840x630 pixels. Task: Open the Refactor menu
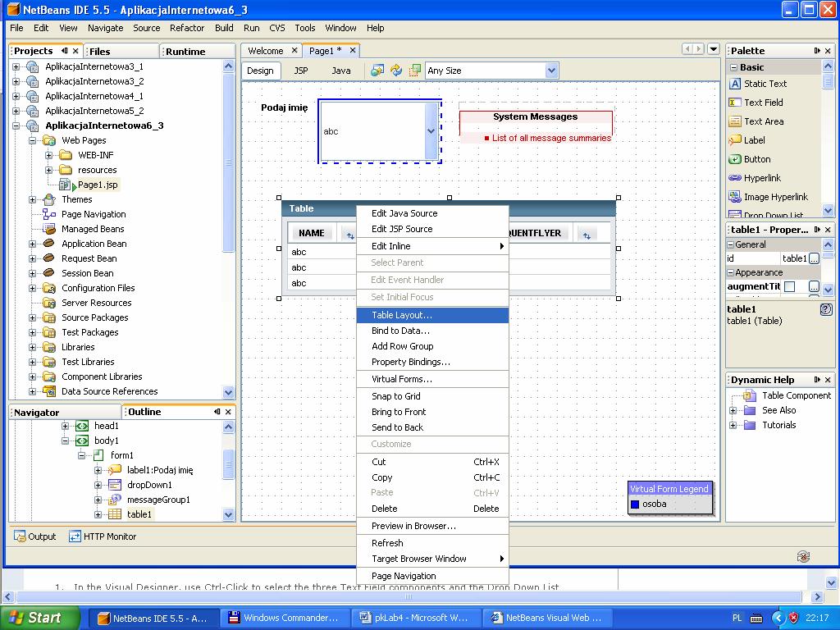coord(187,28)
